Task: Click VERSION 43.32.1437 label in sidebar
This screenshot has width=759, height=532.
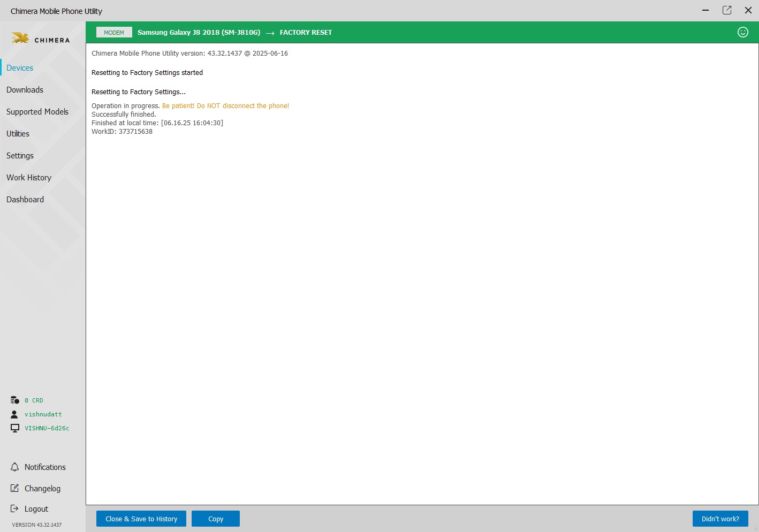Action: pos(37,525)
